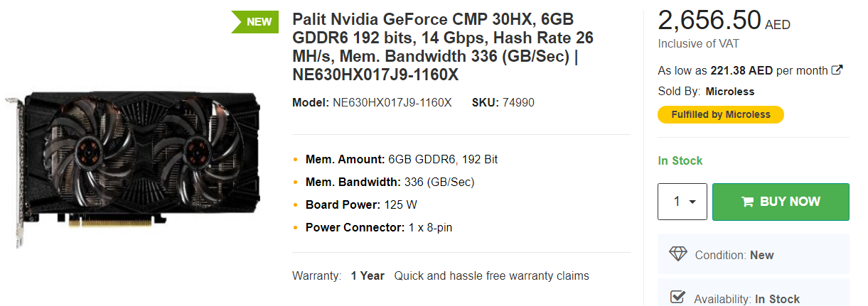Image resolution: width=868 pixels, height=306 pixels.
Task: Open the quantity dropdown showing 1
Action: point(682,202)
